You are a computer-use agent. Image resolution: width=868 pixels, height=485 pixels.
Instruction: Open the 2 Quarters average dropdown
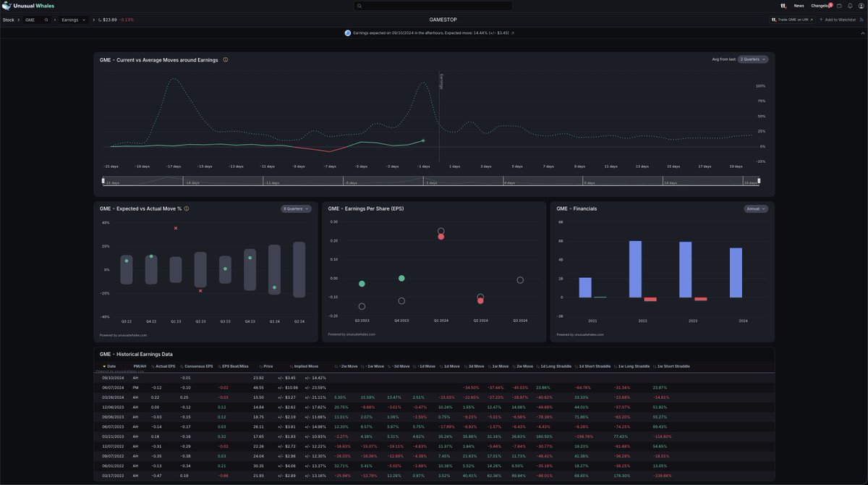(753, 59)
